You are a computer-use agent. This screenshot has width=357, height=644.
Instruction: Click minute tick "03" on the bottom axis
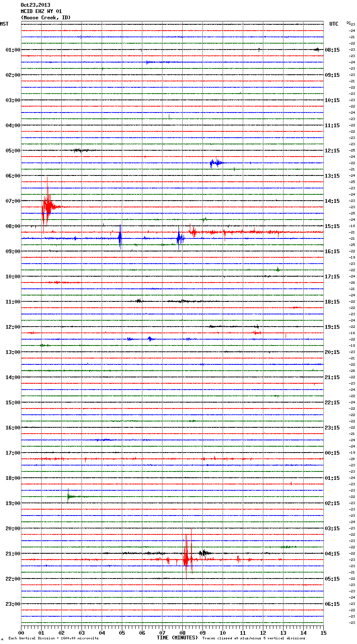(82, 633)
